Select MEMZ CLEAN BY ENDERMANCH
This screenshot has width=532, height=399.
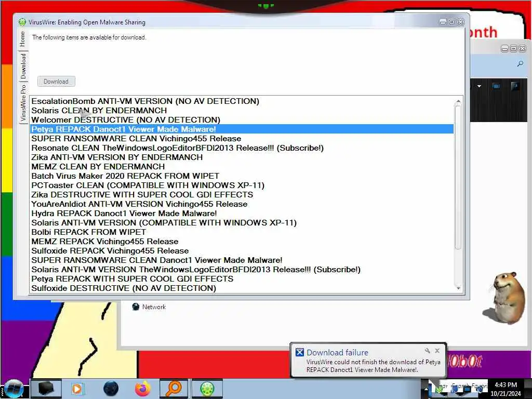point(242,167)
